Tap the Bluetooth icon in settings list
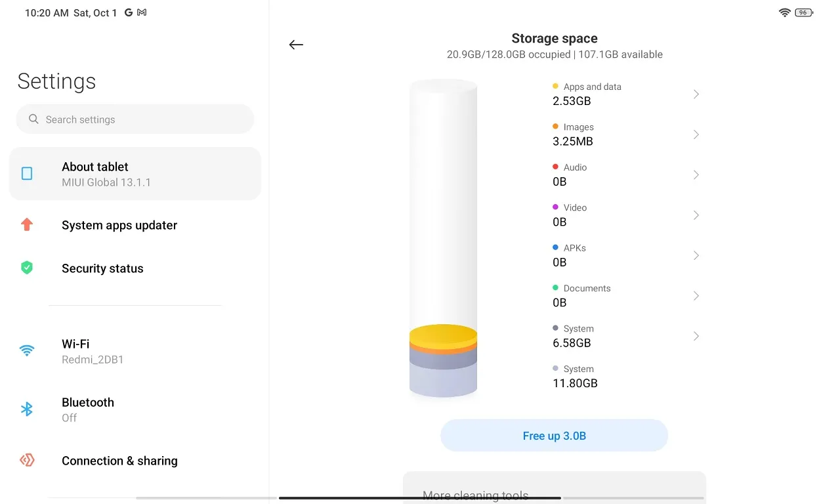The height and width of the screenshot is (504, 840). point(27,409)
